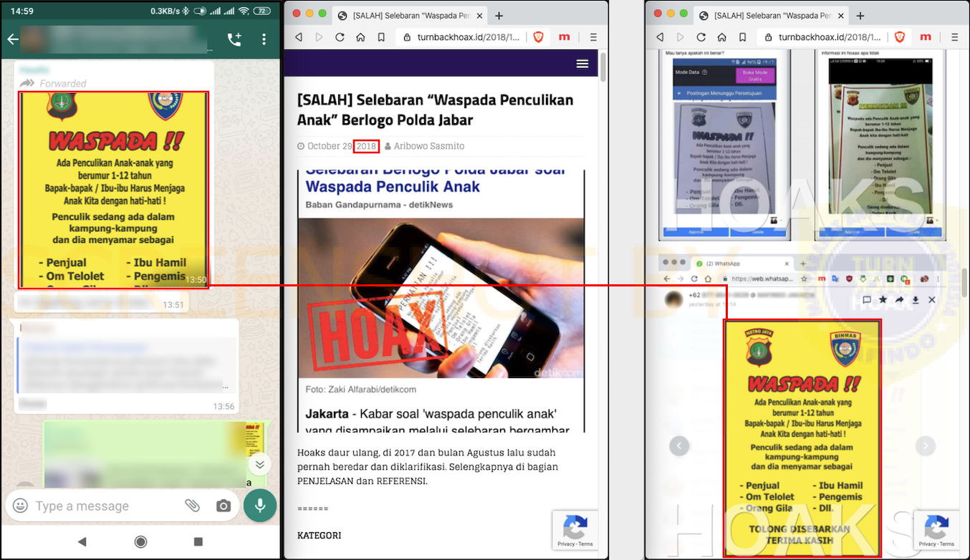Reload page in middle browser window
The image size is (970, 560).
click(x=340, y=37)
